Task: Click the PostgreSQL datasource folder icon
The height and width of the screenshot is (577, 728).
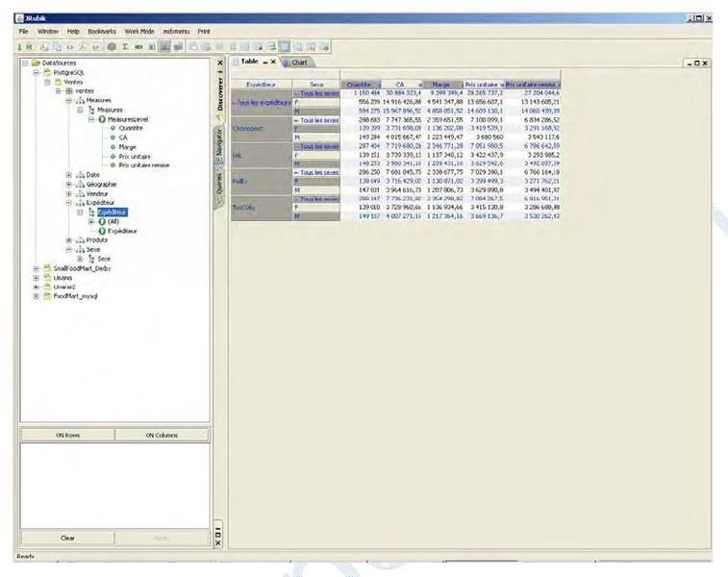Action: point(47,72)
